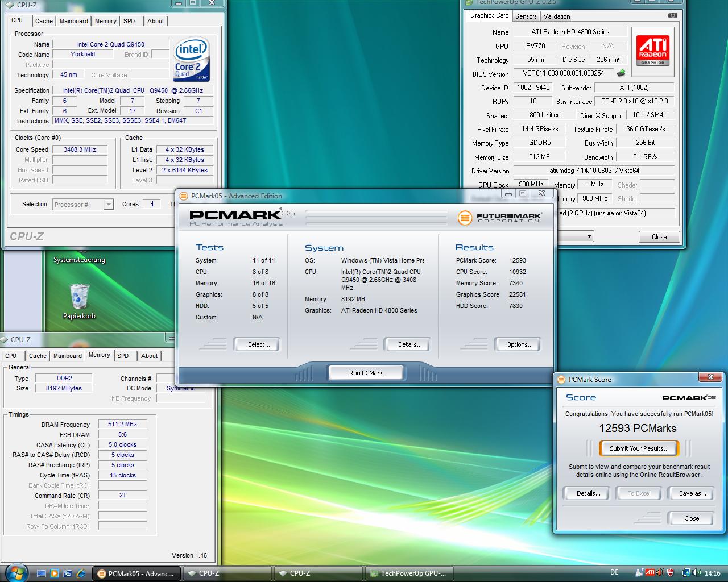Open the GPU-Z card selection dropdown arrow
The image size is (728, 582).
[589, 236]
